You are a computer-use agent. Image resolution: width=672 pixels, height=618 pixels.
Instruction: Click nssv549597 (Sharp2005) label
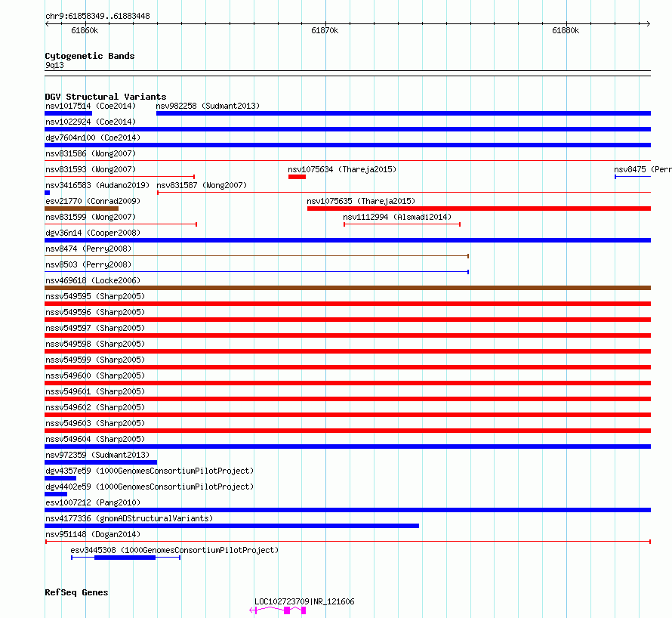tap(95, 328)
